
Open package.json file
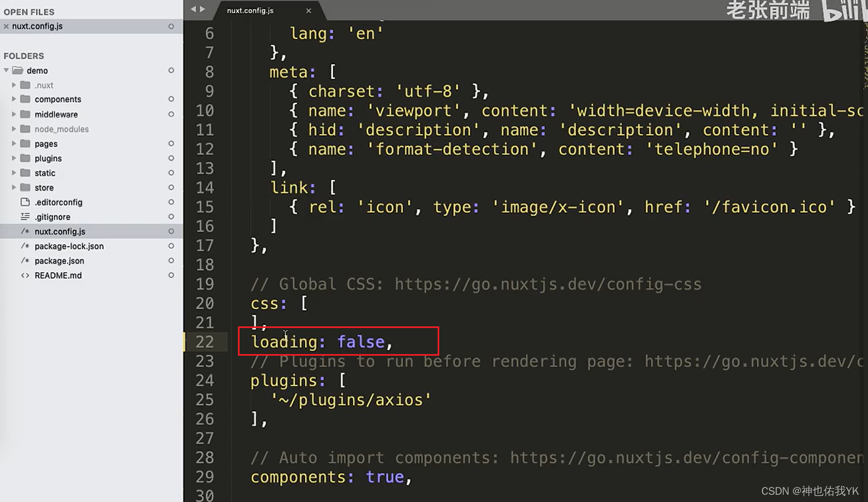[x=59, y=260]
